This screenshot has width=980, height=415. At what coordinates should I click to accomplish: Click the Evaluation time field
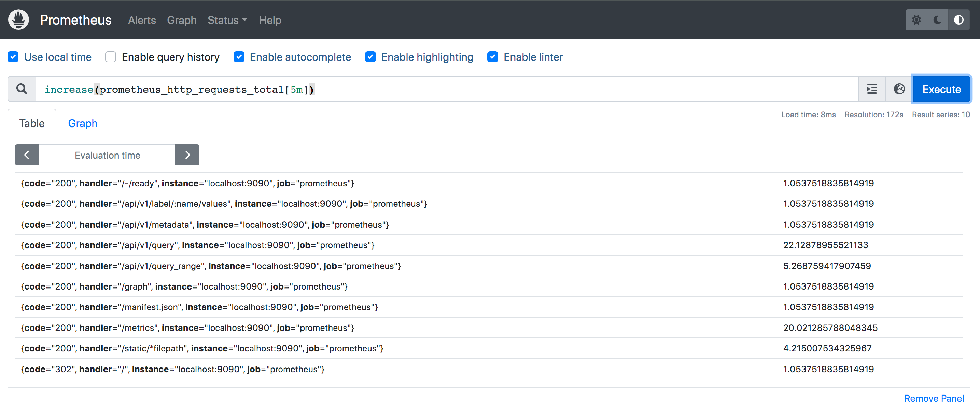[107, 155]
